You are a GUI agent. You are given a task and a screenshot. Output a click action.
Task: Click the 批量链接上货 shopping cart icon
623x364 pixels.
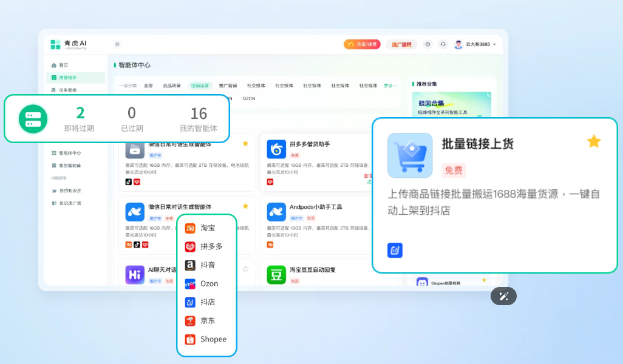point(410,155)
